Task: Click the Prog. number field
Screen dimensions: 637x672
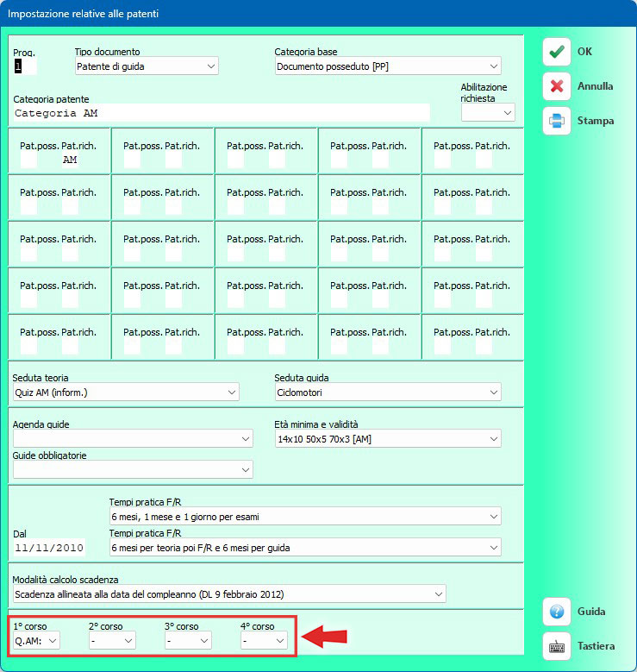Action: click(24, 66)
